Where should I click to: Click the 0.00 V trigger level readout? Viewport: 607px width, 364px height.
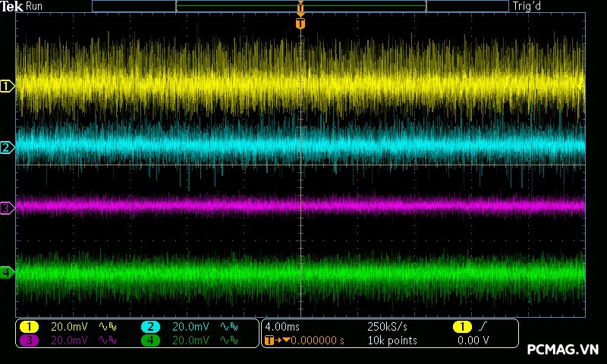(472, 340)
